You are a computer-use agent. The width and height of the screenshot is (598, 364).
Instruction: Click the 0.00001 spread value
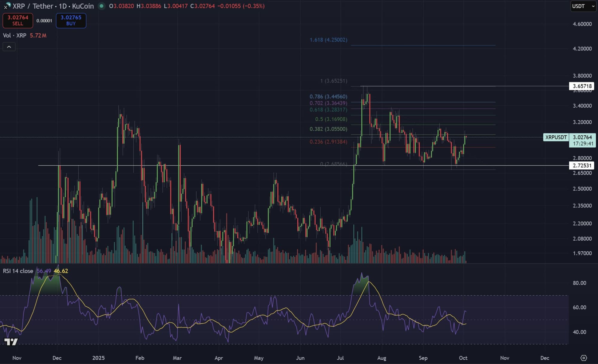click(x=44, y=21)
